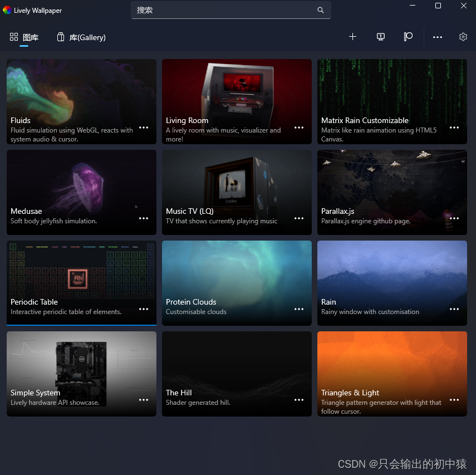Select the Parallax.js wallpaper thumbnail
The height and width of the screenshot is (475, 476).
[x=392, y=192]
